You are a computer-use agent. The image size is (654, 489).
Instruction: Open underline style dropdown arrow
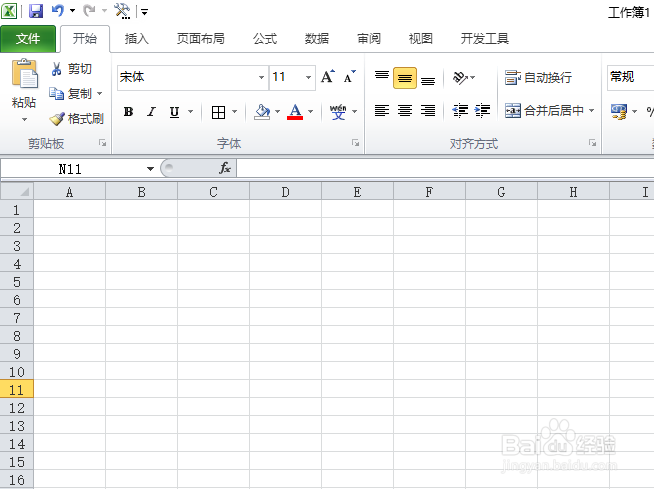pos(191,112)
